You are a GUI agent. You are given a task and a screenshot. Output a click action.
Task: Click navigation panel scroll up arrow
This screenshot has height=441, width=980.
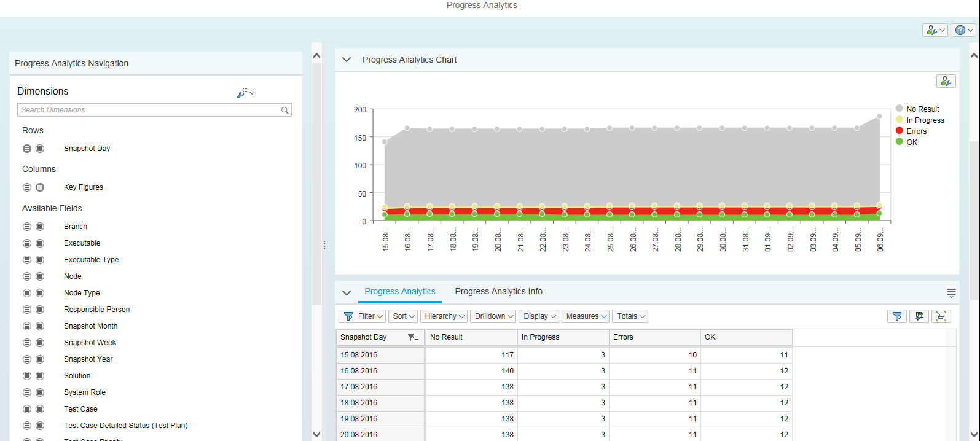[x=316, y=56]
